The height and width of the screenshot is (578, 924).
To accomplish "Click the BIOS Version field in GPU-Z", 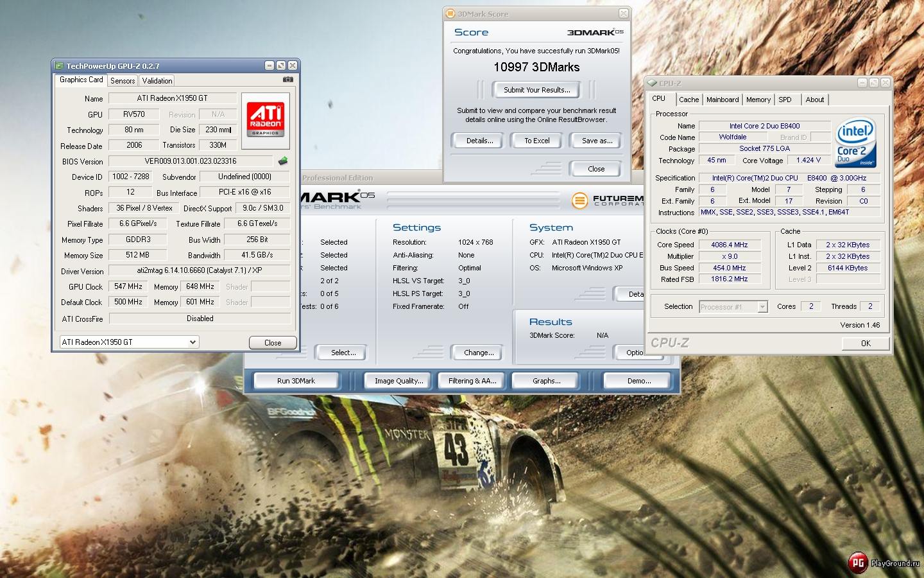I will coord(191,161).
